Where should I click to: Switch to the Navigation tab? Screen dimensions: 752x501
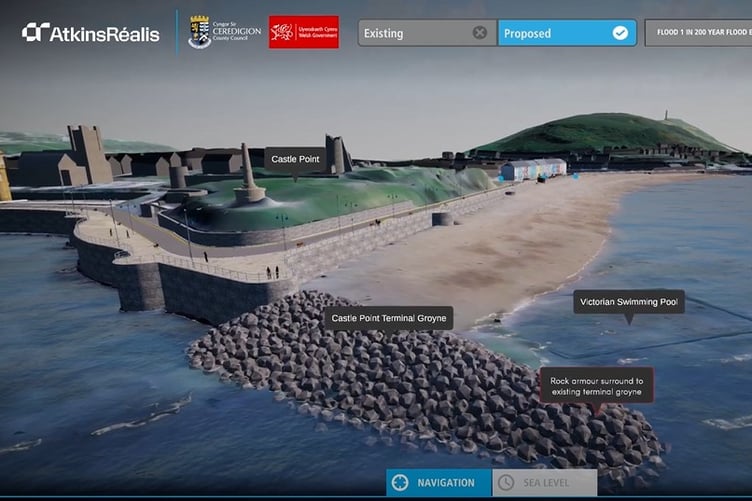(438, 483)
